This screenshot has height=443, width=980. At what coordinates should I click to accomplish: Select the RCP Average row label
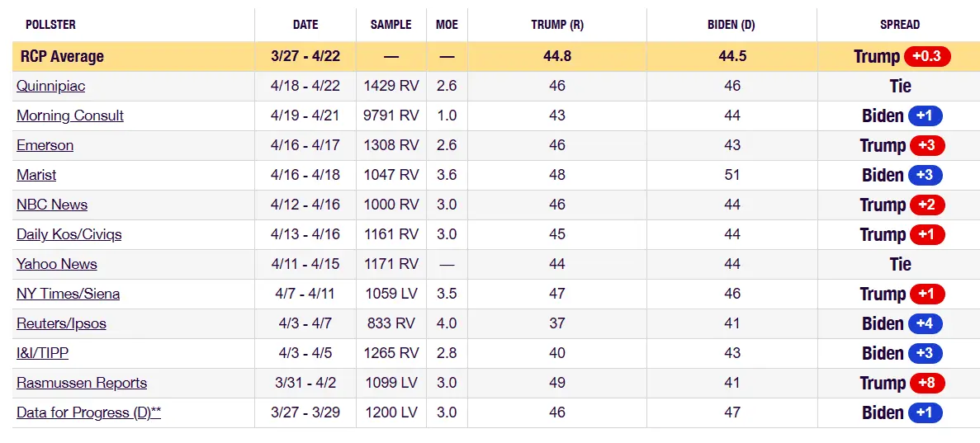click(x=64, y=57)
